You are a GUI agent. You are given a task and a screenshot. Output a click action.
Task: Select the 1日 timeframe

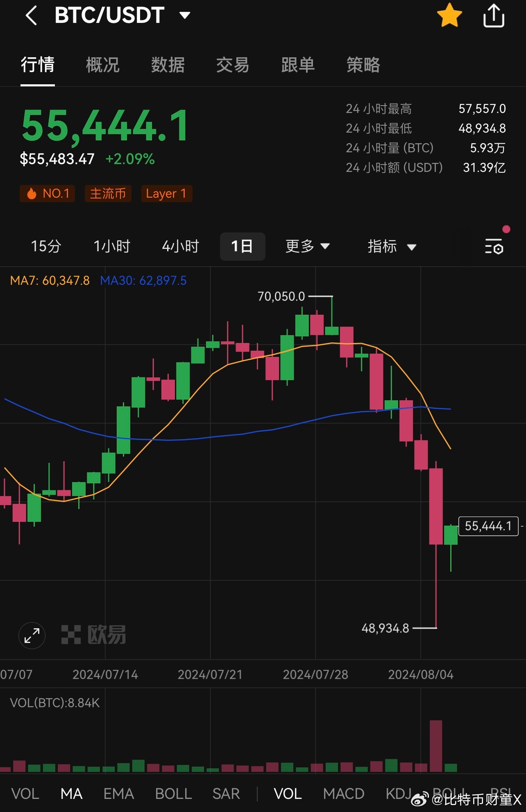coord(243,246)
